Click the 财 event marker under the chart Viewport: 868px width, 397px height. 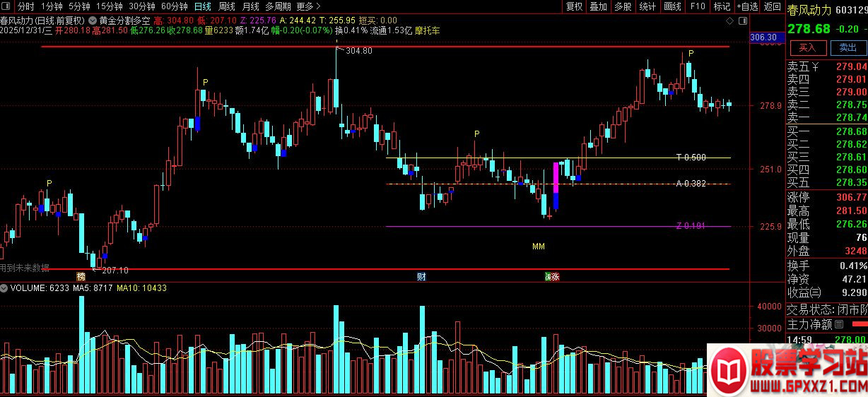click(421, 276)
